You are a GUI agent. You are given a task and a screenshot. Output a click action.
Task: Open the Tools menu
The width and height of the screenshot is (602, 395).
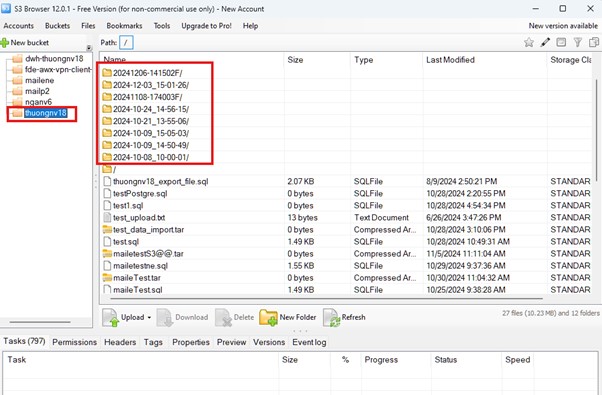click(x=162, y=26)
